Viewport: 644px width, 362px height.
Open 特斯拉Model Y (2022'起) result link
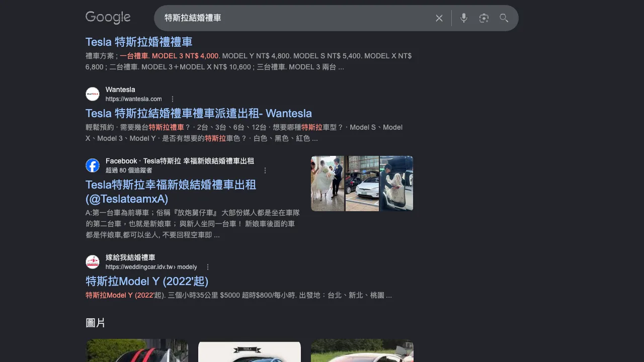147,281
